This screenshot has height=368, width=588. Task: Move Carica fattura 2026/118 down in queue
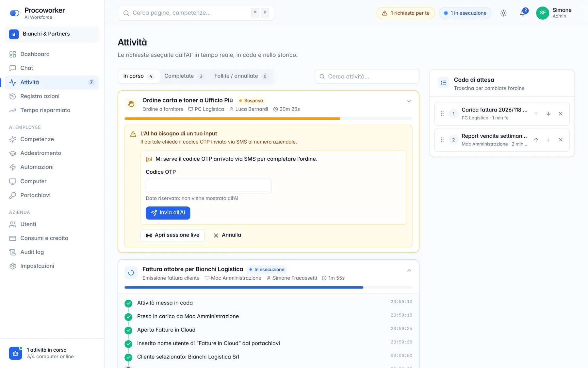[x=548, y=114]
